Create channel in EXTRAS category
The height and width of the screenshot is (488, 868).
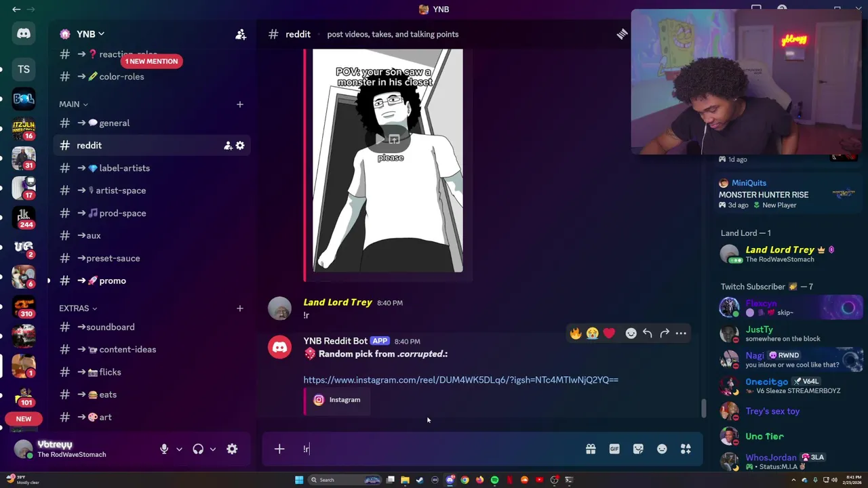tap(239, 308)
